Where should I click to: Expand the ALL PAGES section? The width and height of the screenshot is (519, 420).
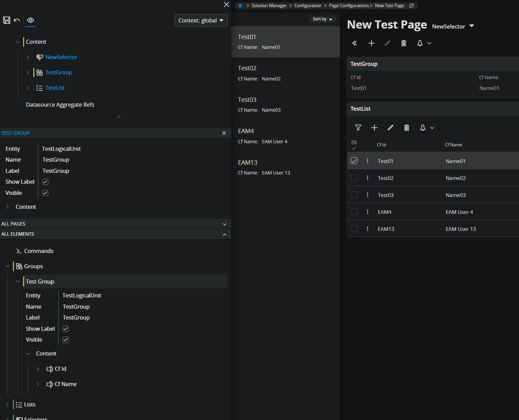224,224
